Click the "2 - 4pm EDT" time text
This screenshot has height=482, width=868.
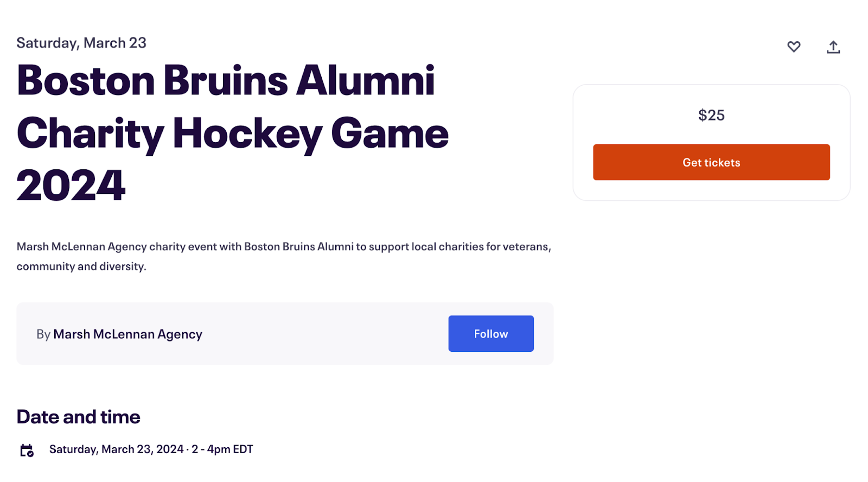pos(222,449)
